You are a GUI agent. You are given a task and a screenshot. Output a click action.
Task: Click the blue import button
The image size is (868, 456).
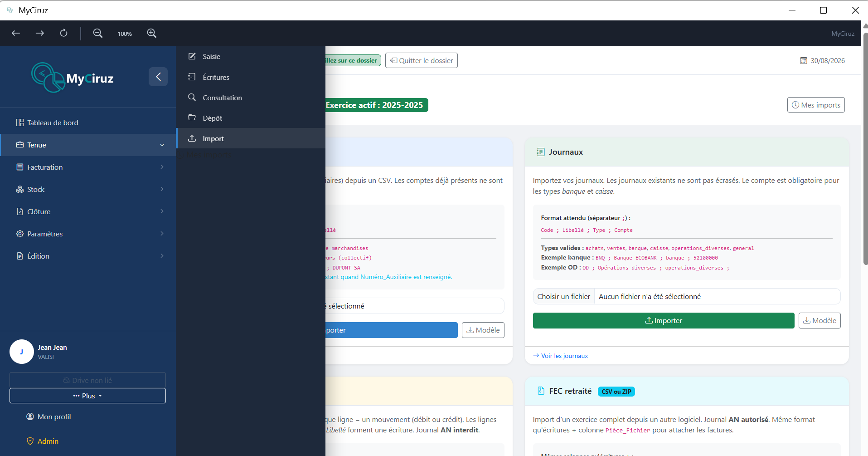(x=392, y=330)
